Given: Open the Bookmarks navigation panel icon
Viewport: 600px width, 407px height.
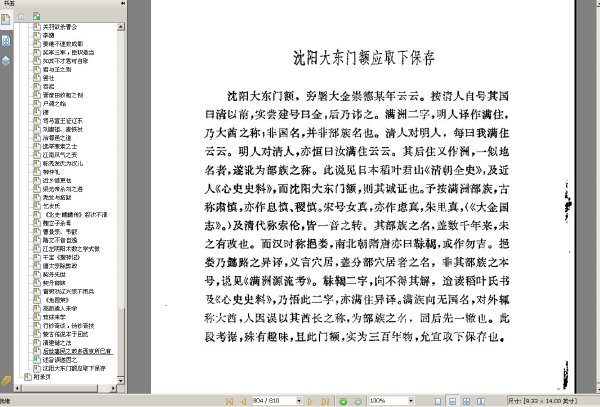Looking at the screenshot, I should click(6, 20).
